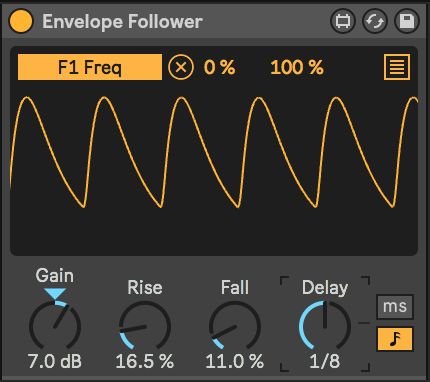Click the Rise knob
This screenshot has height=382, width=430.
point(145,327)
